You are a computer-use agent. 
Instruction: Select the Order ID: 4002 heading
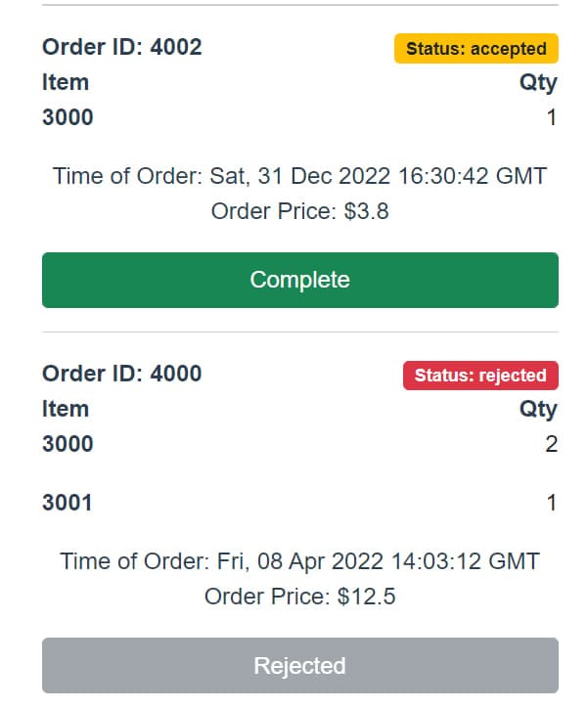122,47
